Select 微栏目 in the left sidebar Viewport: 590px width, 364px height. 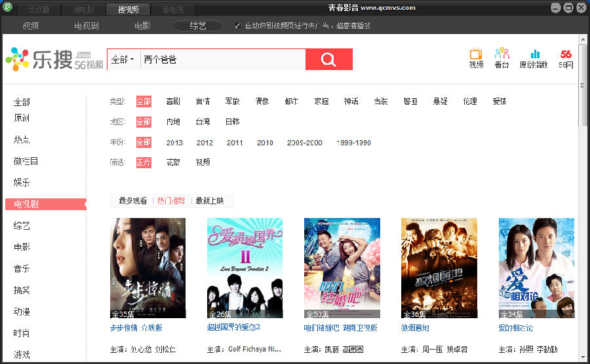click(26, 161)
